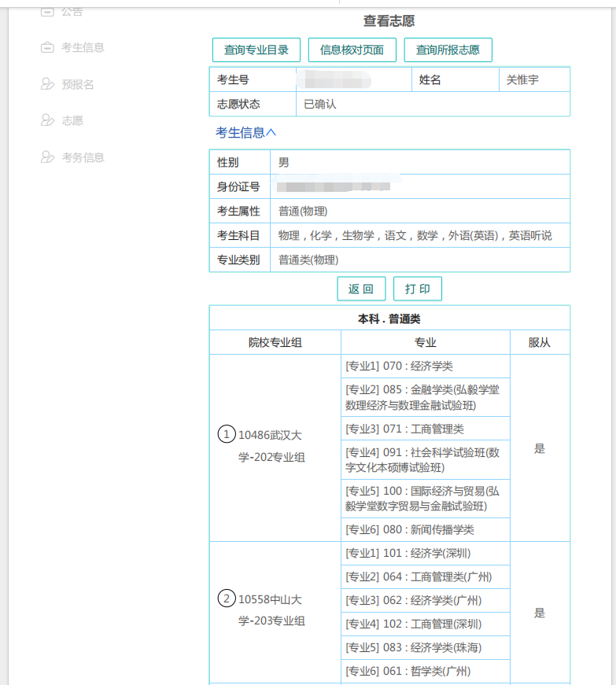Click the 身份证号 label cell

pyautogui.click(x=240, y=186)
